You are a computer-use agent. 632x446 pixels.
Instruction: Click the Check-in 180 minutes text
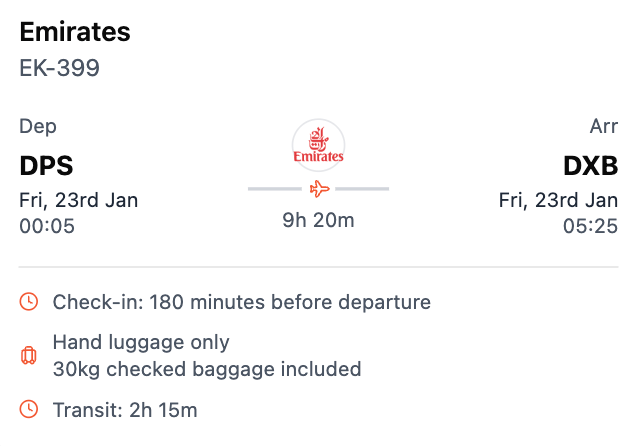[x=241, y=301]
